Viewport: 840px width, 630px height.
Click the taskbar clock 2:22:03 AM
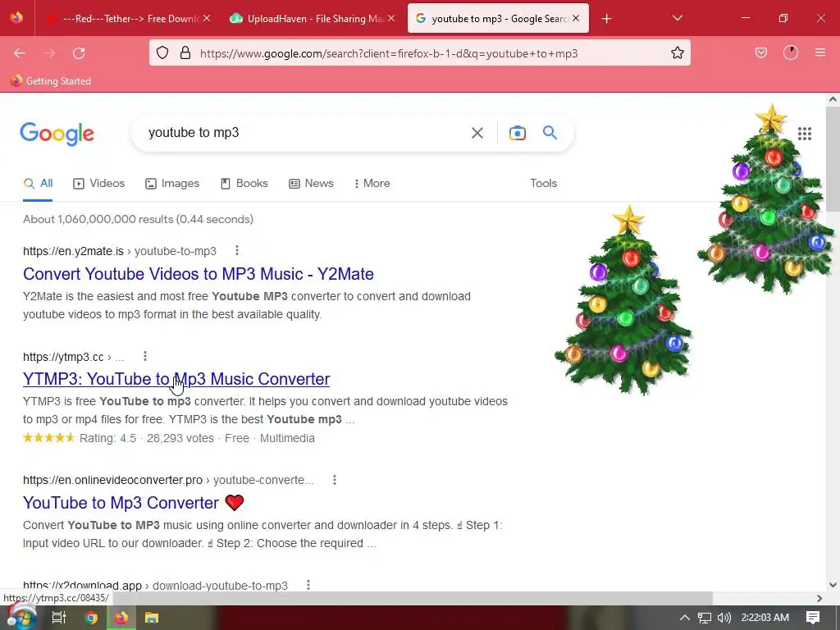point(765,618)
